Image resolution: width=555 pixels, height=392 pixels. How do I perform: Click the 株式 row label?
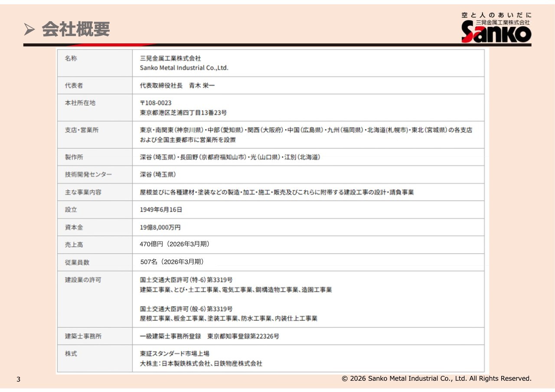71,354
